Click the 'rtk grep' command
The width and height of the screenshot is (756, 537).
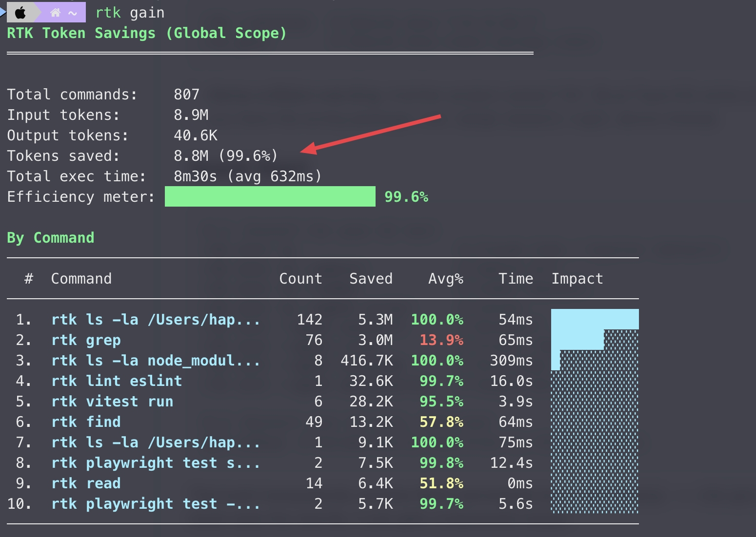pyautogui.click(x=86, y=340)
